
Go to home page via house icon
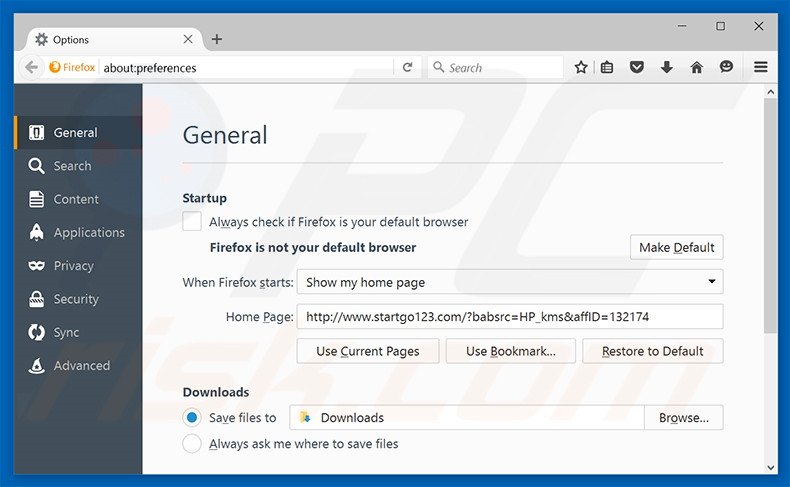point(696,67)
